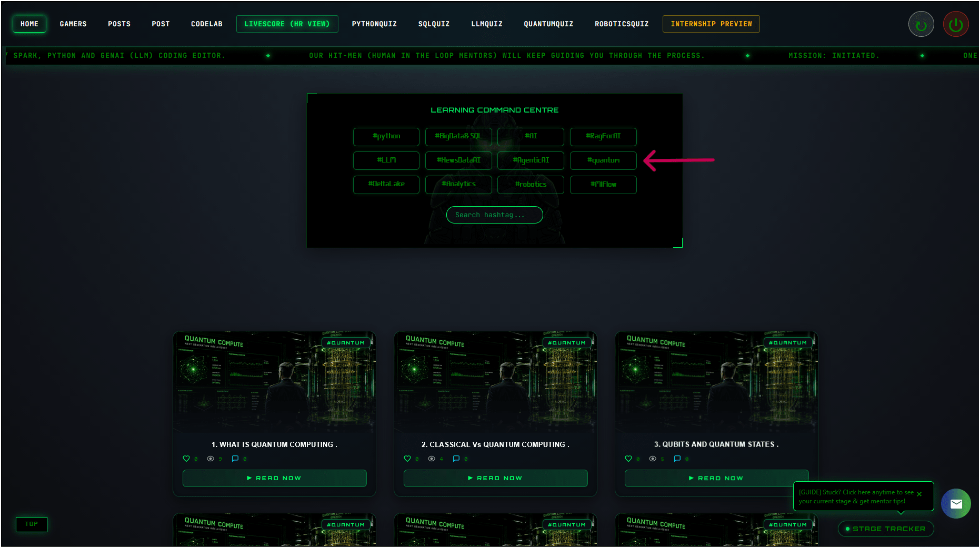980x548 pixels.
Task: Open Livescore (HR View)
Action: pos(287,24)
